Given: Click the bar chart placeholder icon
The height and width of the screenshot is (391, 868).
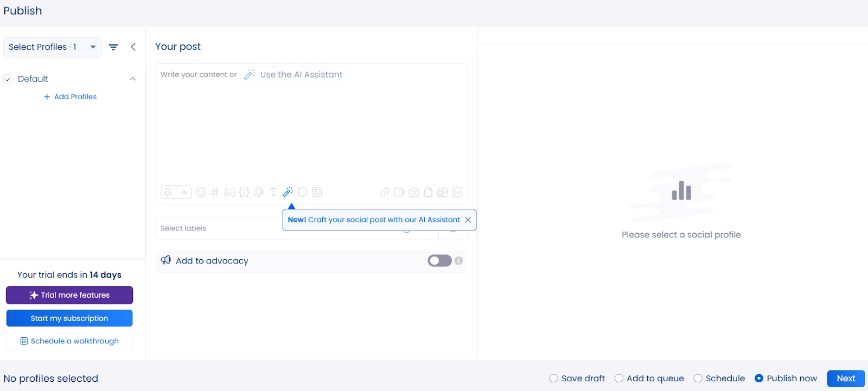Looking at the screenshot, I should [681, 191].
